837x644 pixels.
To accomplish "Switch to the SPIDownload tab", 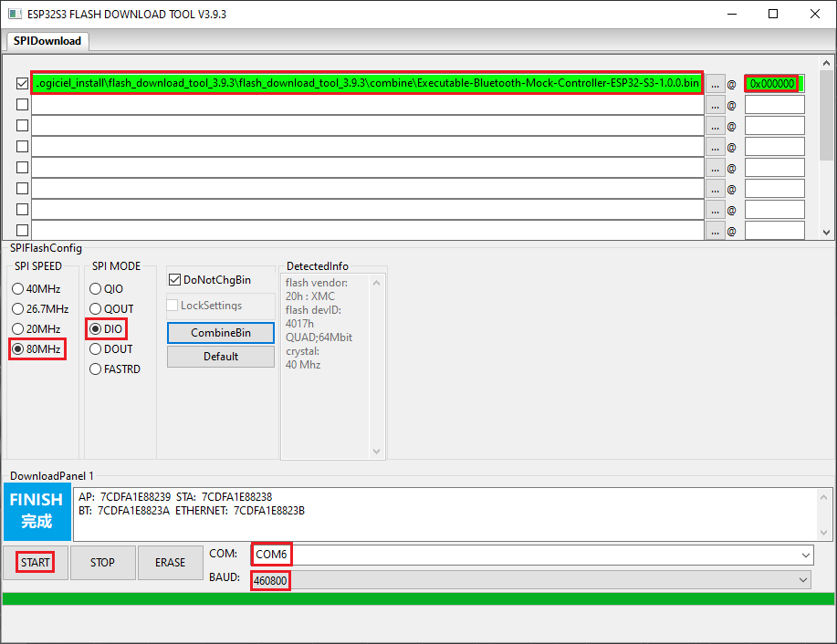I will tap(47, 41).
